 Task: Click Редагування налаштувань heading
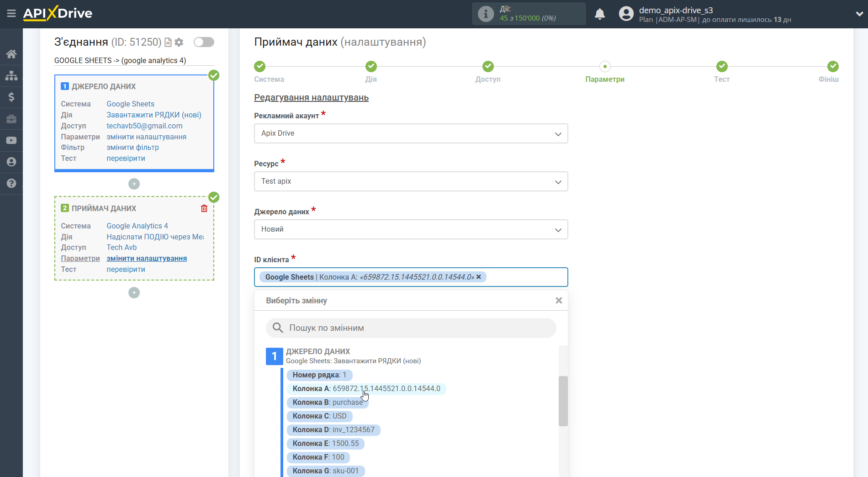[x=311, y=97]
